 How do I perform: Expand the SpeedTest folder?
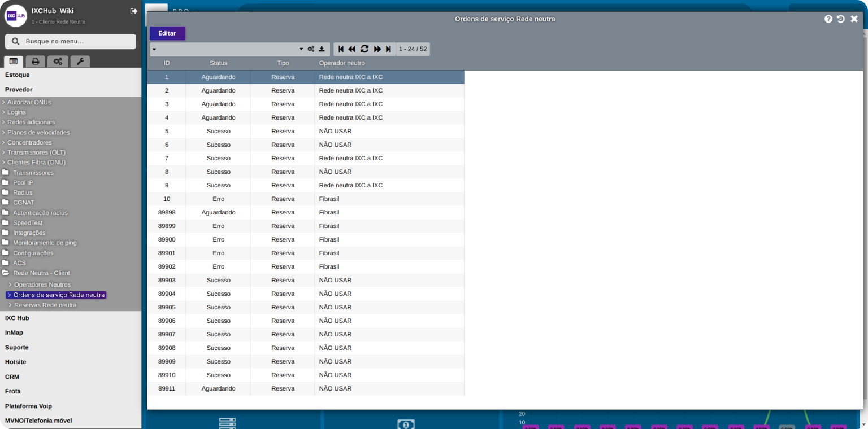click(x=28, y=223)
